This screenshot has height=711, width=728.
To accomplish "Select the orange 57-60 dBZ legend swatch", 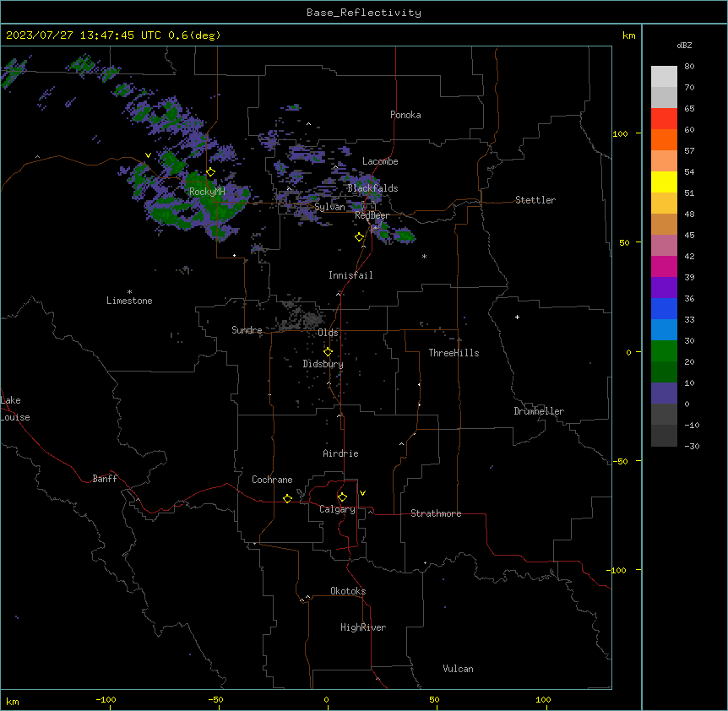I will coord(664,139).
